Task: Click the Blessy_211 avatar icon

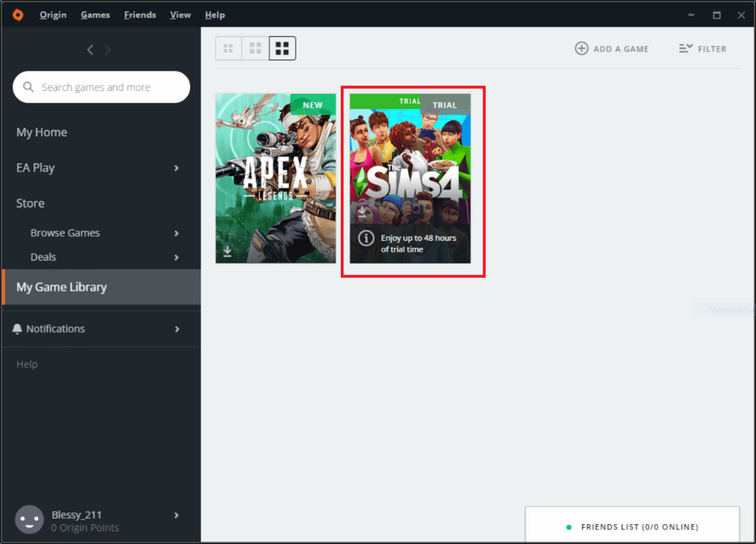Action: tap(29, 519)
